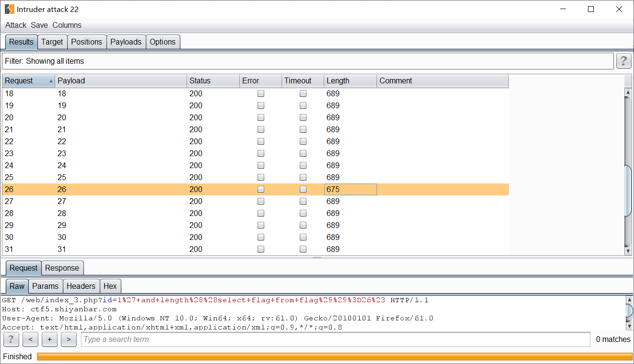This screenshot has width=634, height=364.
Task: Select request row with payload 18
Action: 255,94
